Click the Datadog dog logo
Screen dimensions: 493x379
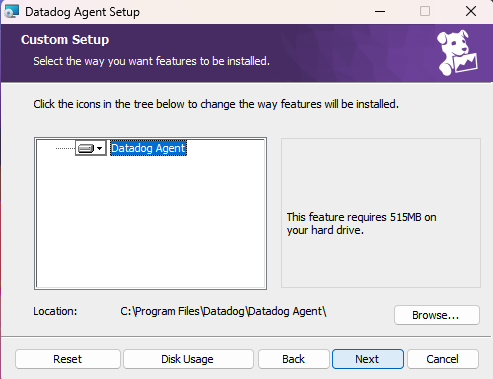pyautogui.click(x=458, y=53)
